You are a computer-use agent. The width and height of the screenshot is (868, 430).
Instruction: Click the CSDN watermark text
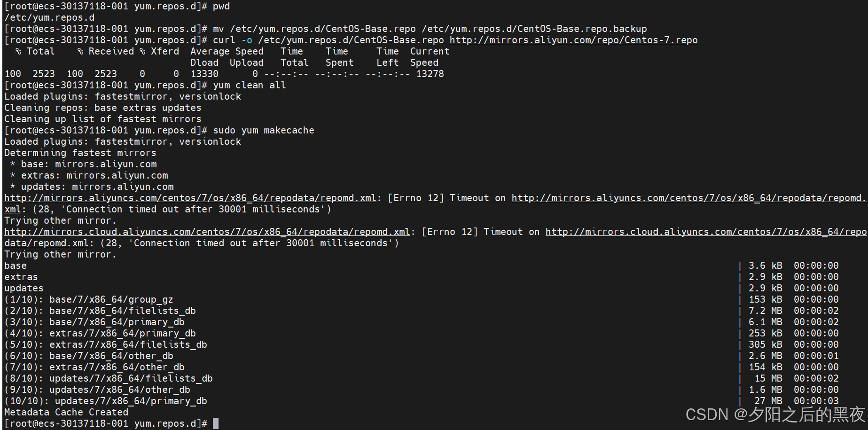[774, 414]
